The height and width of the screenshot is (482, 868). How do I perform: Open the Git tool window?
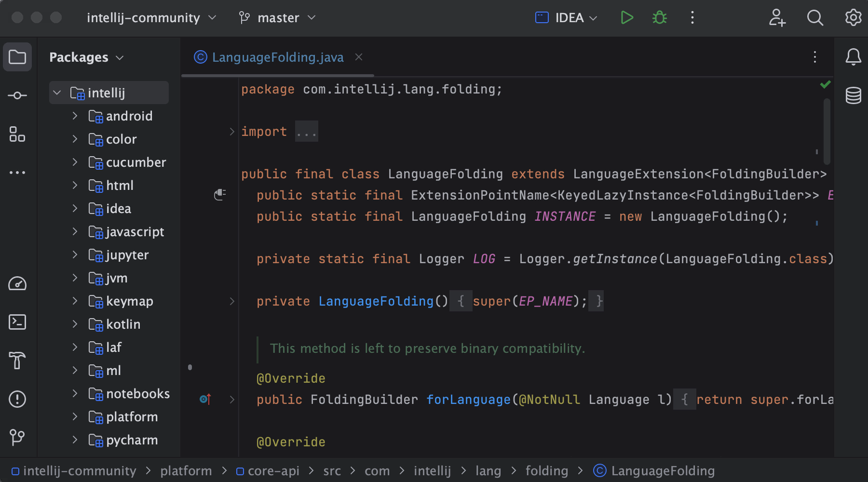click(17, 438)
